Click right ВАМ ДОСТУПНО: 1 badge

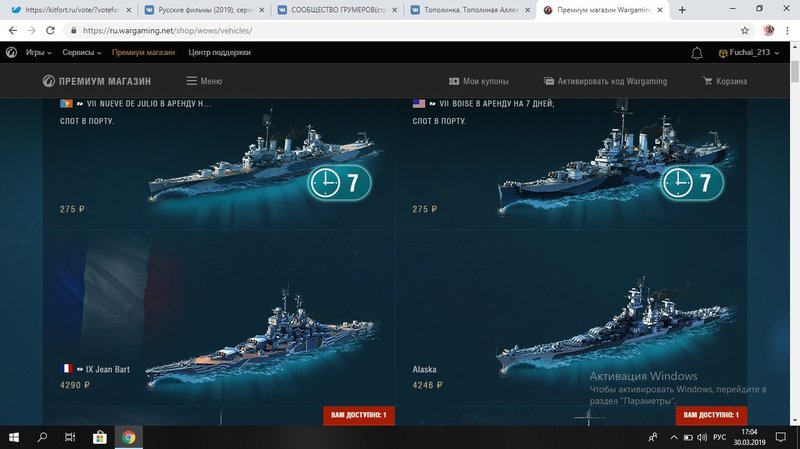pos(711,415)
